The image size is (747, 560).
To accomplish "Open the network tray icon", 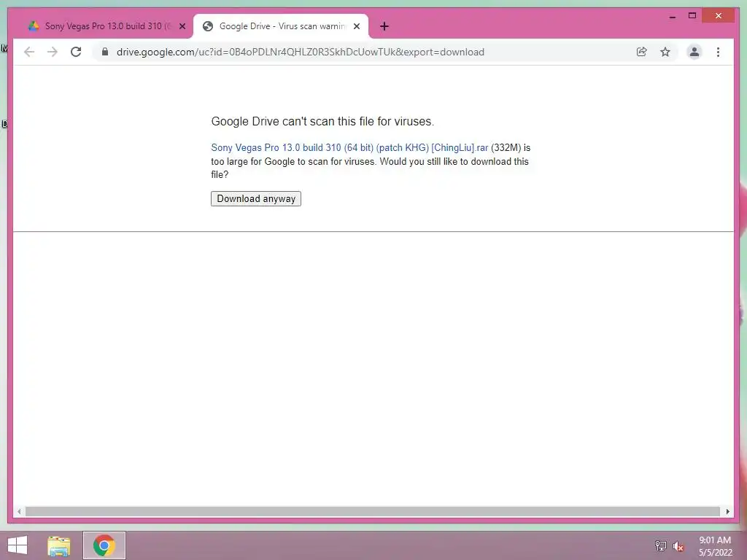I will pyautogui.click(x=660, y=545).
